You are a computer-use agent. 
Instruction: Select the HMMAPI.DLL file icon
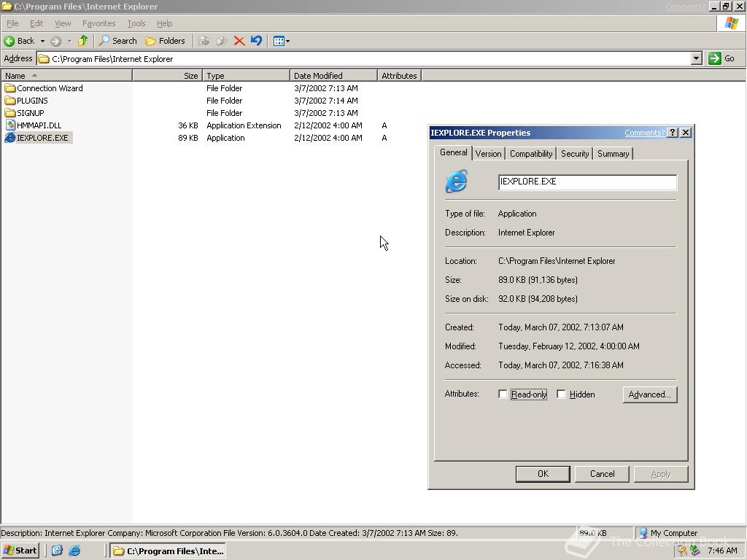tap(10, 125)
